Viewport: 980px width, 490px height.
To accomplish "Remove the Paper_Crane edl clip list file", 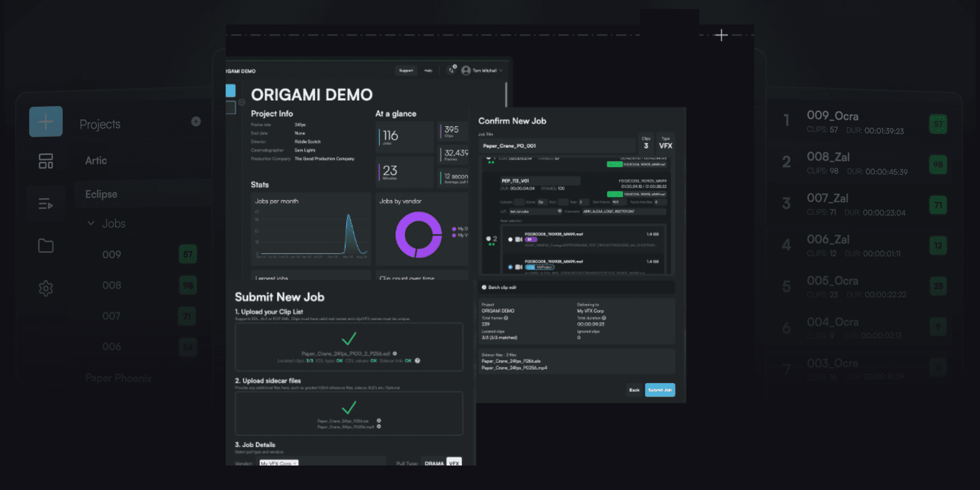I will click(395, 353).
